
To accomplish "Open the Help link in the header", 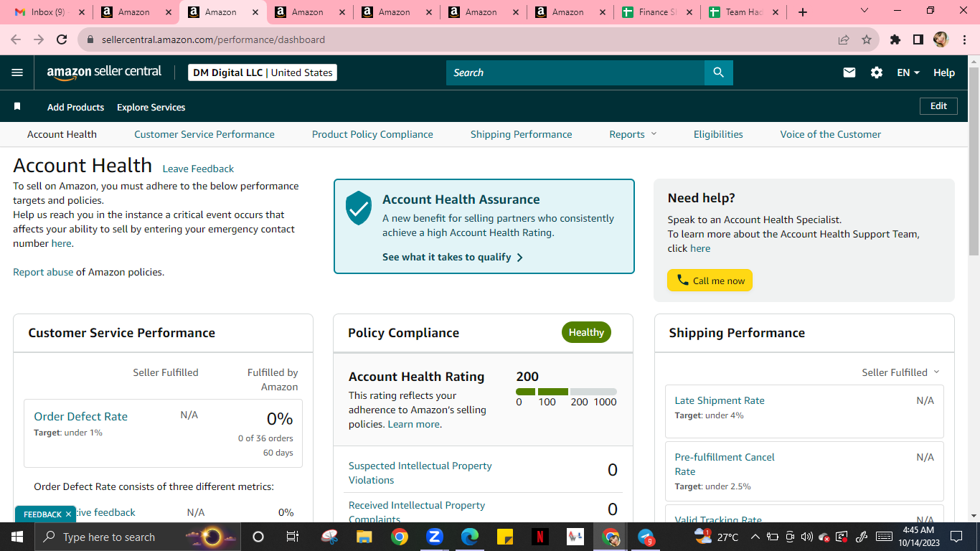I will pyautogui.click(x=944, y=72).
